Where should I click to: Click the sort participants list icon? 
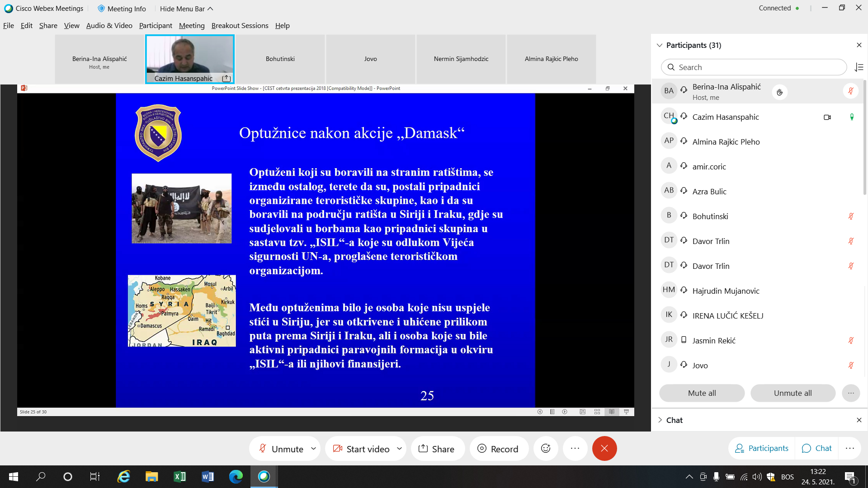(x=859, y=67)
